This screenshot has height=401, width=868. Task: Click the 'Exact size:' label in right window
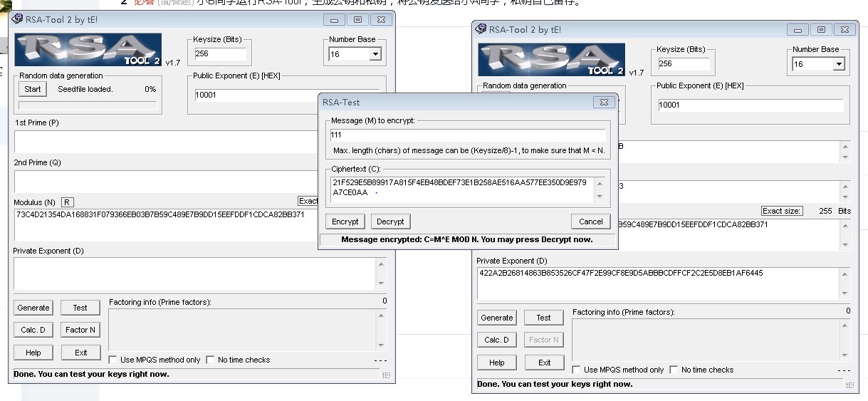coord(781,211)
